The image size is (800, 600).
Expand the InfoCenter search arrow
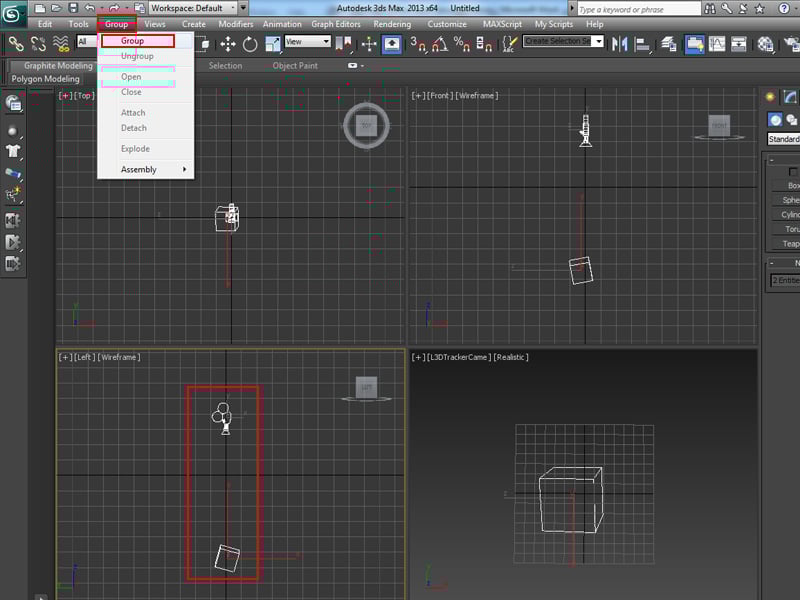[x=572, y=9]
